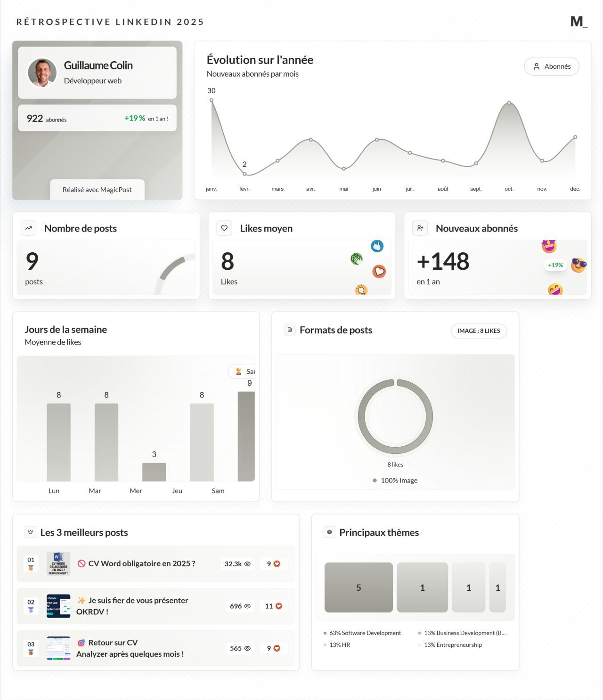
Task: Click the 13% Entrepreneurship legend entry
Action: [x=450, y=645]
